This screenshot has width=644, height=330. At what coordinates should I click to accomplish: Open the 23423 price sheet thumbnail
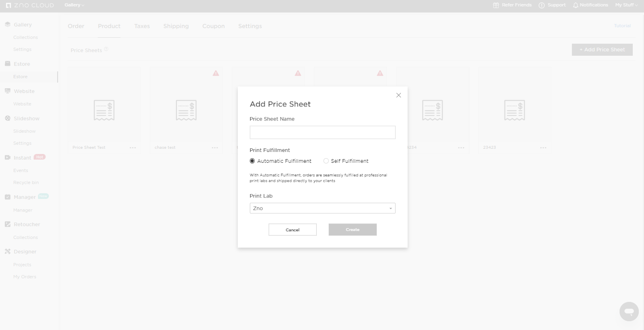pos(514,110)
